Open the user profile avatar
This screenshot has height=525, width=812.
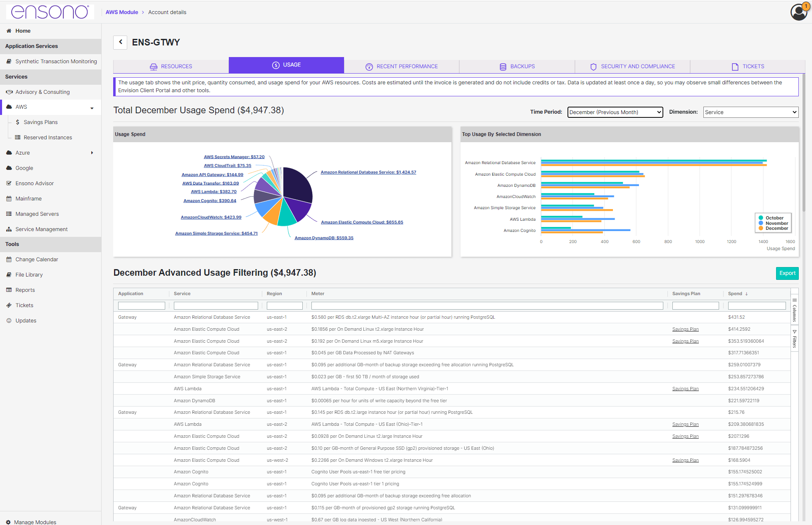799,12
